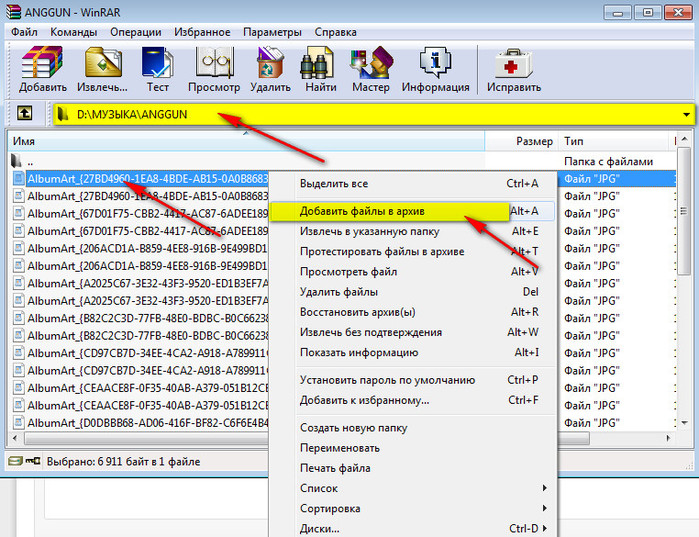Viewport: 699px width, 537px height.
Task: Choose Добавить к избранному...
Action: (x=413, y=400)
